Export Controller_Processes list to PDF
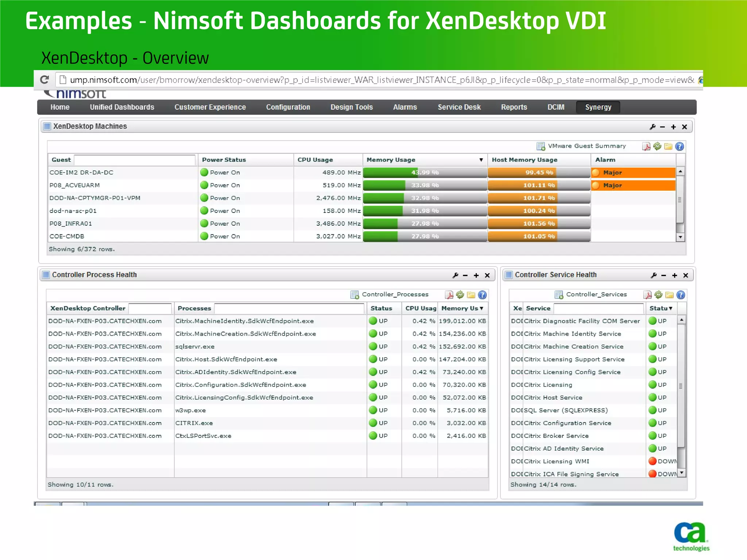Image resolution: width=747 pixels, height=560 pixels. coord(449,295)
